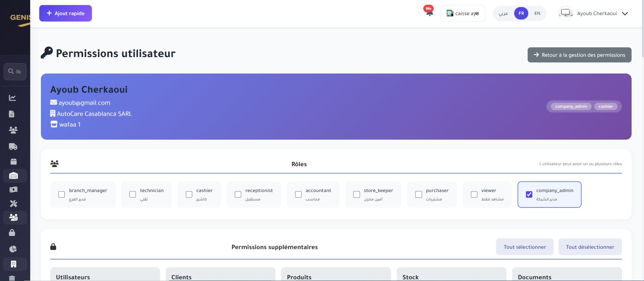The width and height of the screenshot is (644, 281).
Task: Click the store icon next to wafaa 1
Action: click(54, 124)
